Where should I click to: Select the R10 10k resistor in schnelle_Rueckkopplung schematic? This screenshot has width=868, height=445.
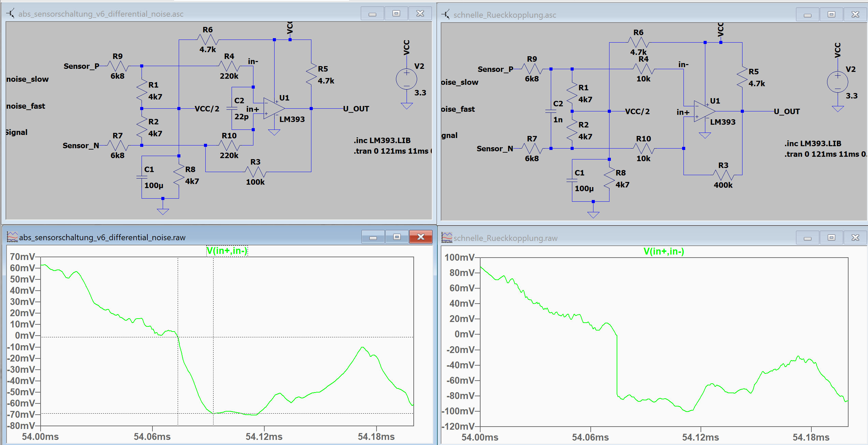(x=643, y=149)
